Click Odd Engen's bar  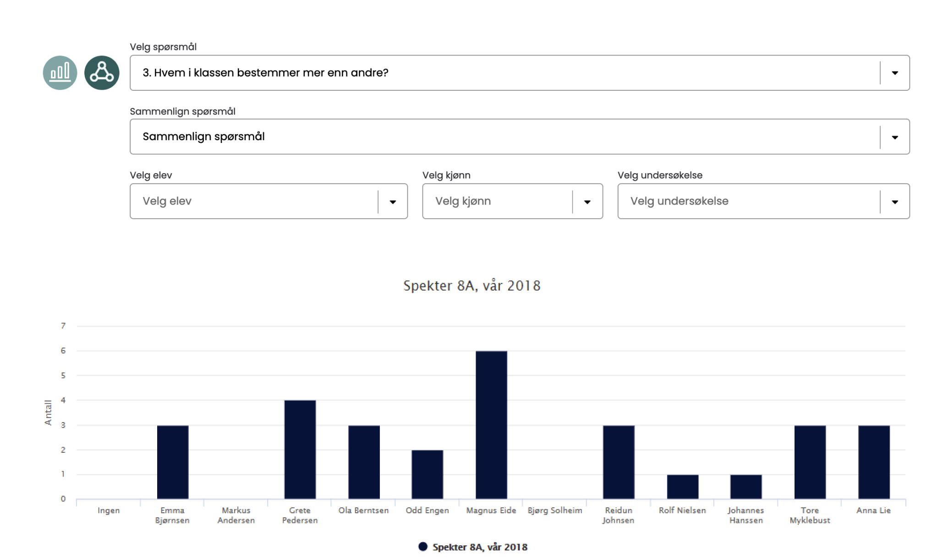(x=428, y=474)
